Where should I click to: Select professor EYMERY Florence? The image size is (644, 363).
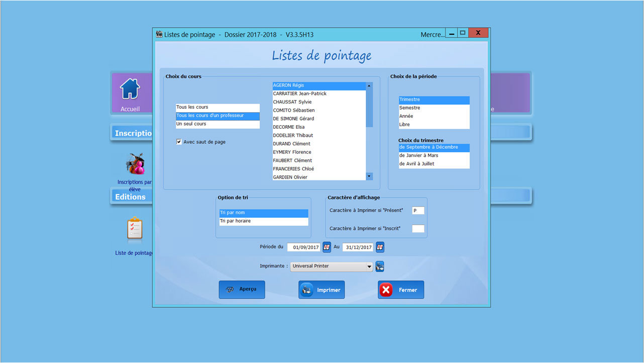(319, 152)
